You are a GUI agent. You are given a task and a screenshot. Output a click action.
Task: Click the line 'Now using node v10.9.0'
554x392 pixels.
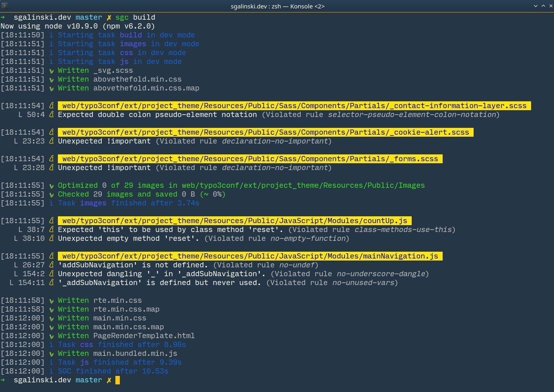point(78,26)
